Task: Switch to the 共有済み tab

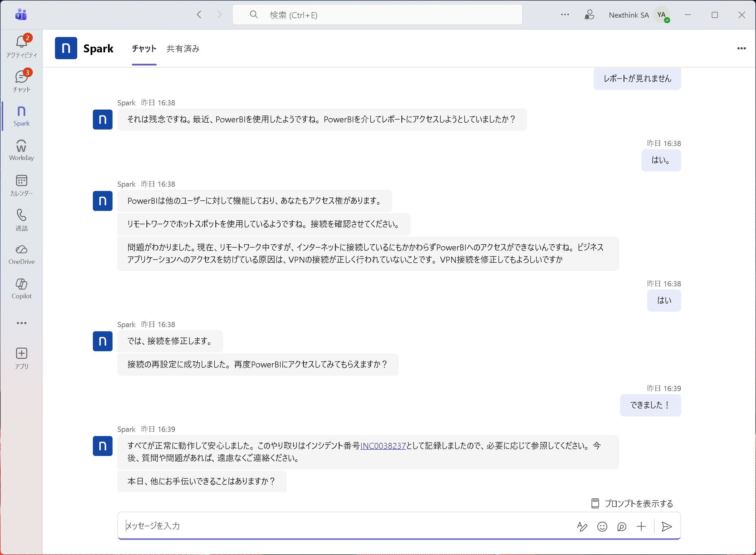Action: click(x=183, y=49)
